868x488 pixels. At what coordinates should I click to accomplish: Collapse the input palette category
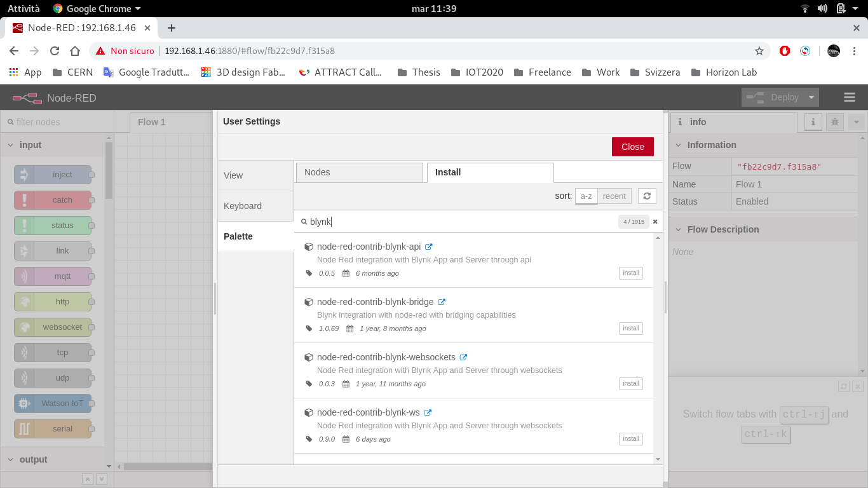click(x=53, y=145)
